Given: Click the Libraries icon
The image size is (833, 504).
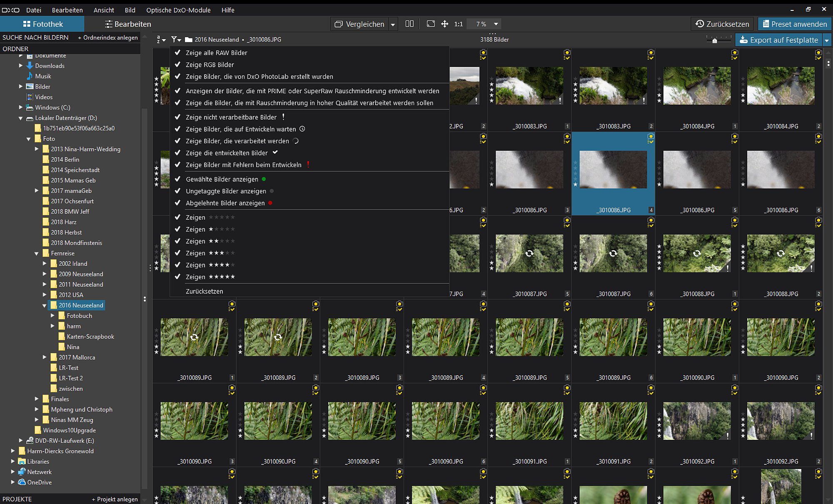Looking at the screenshot, I should point(22,462).
